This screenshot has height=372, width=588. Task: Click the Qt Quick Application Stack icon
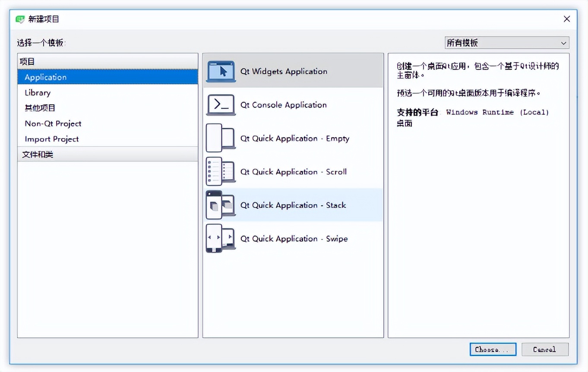click(221, 205)
